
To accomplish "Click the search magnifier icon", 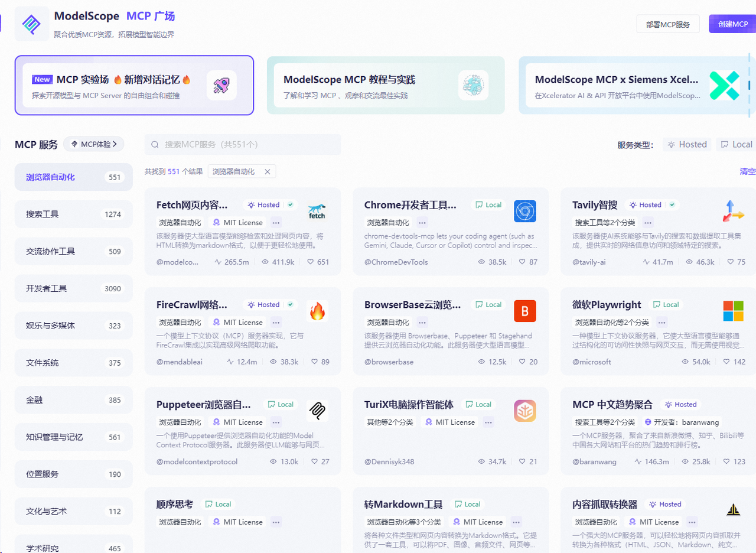I will [155, 145].
